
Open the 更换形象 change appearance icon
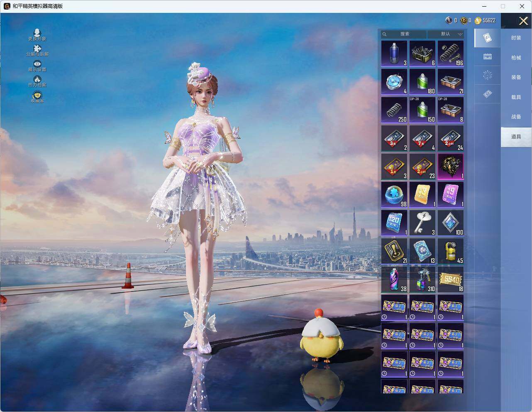pyautogui.click(x=37, y=35)
